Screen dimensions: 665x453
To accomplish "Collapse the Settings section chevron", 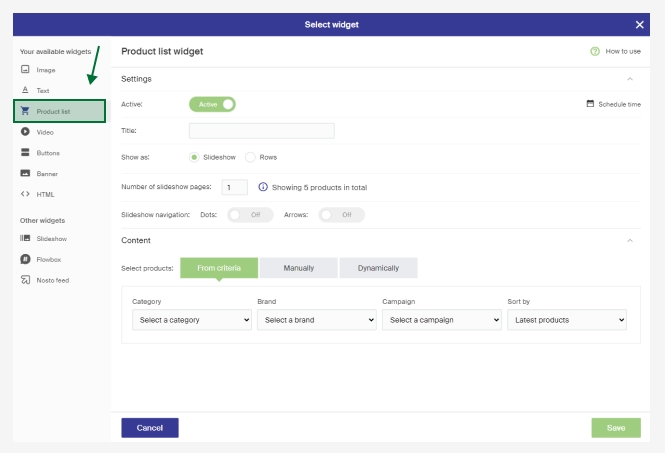I will pos(629,78).
